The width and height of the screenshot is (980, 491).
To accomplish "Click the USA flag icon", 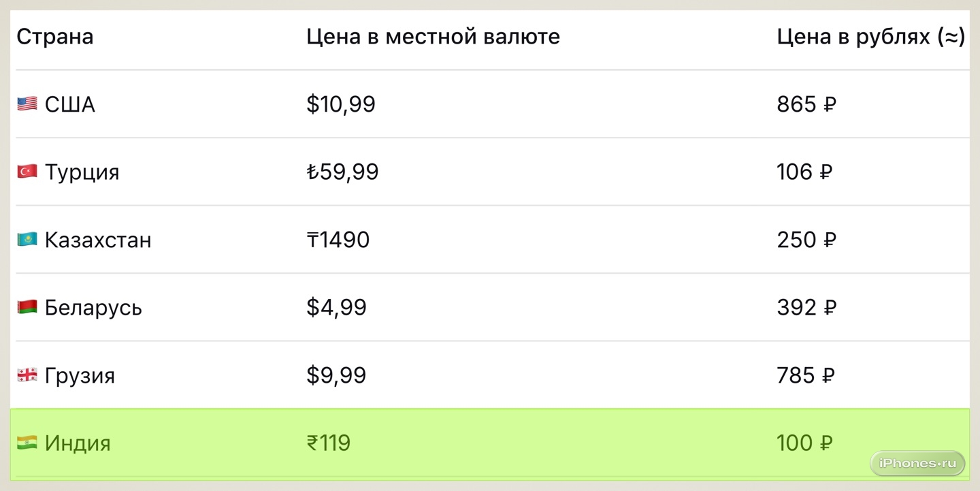I will (27, 104).
